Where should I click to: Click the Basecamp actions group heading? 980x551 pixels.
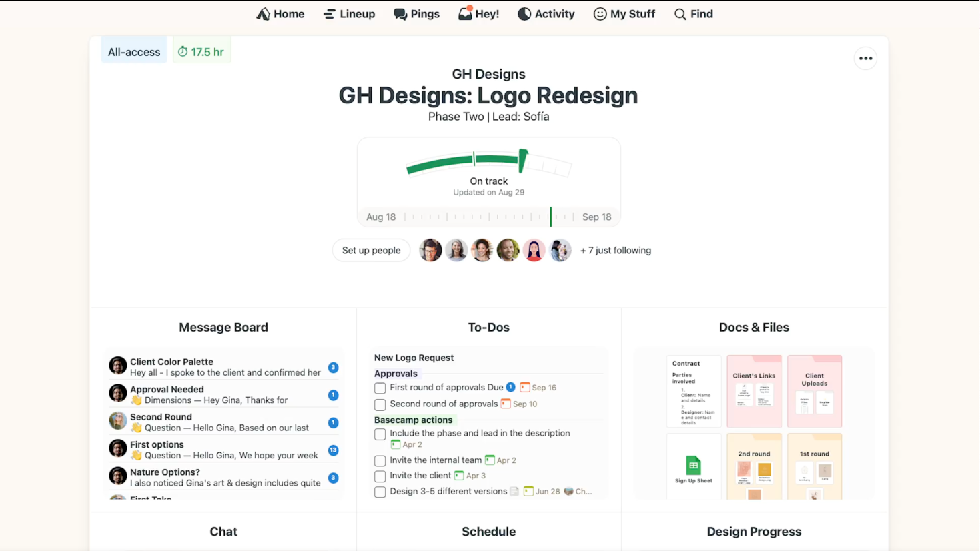[x=413, y=420]
